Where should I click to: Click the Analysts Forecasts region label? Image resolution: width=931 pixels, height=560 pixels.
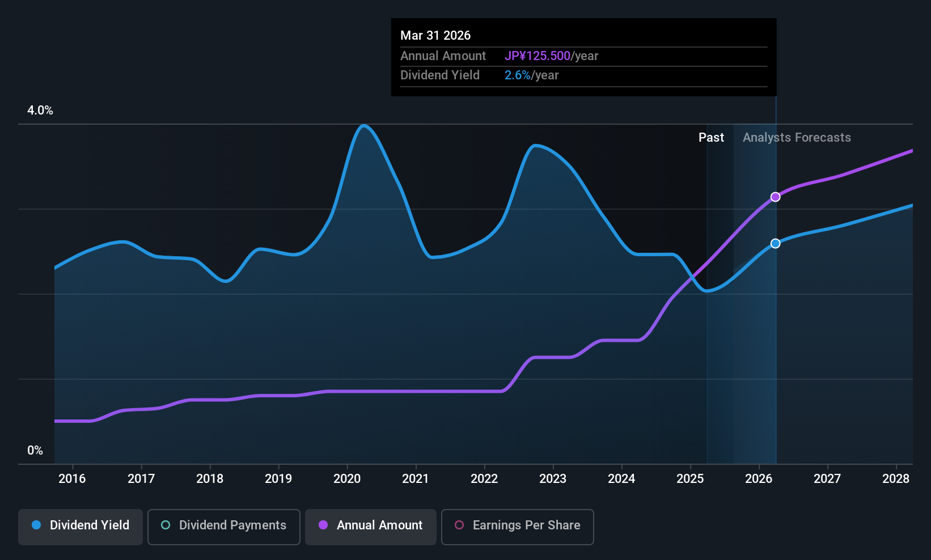(797, 138)
